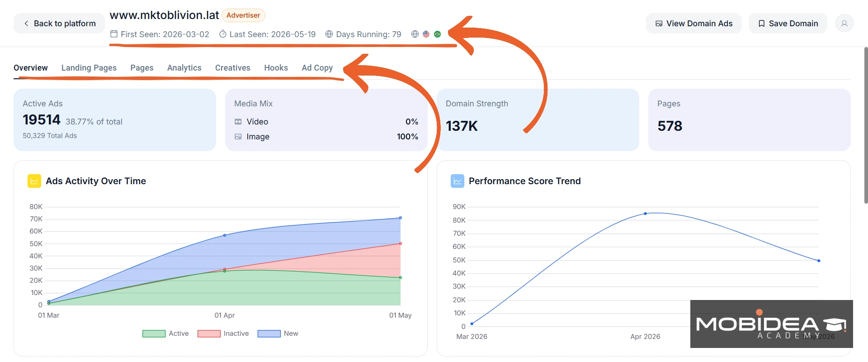Click the Video icon in Media Mix
This screenshot has width=868, height=362.
pyautogui.click(x=238, y=122)
